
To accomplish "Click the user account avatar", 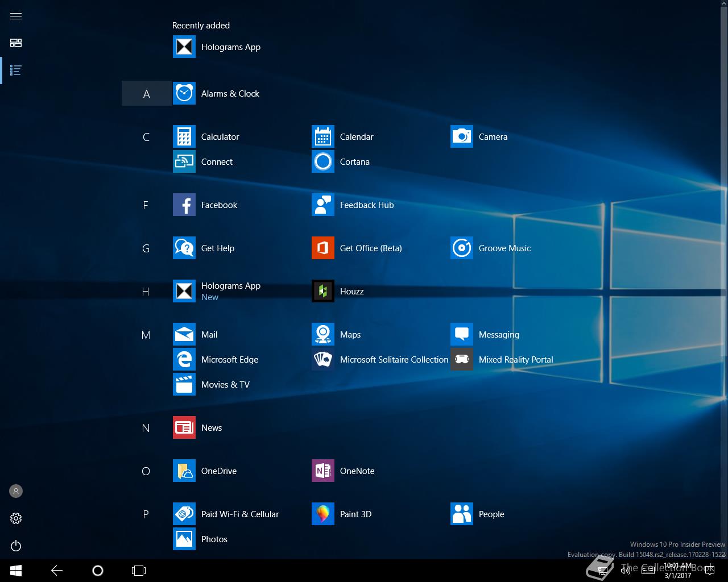I will [16, 491].
